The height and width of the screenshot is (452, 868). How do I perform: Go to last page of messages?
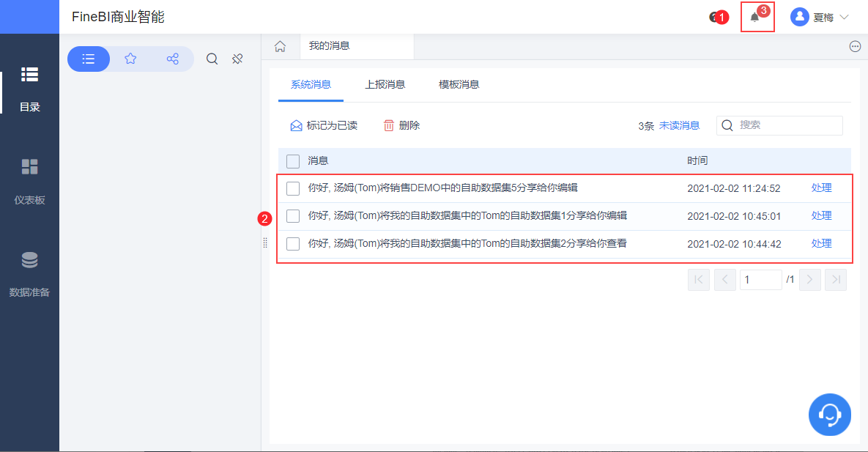pyautogui.click(x=836, y=280)
